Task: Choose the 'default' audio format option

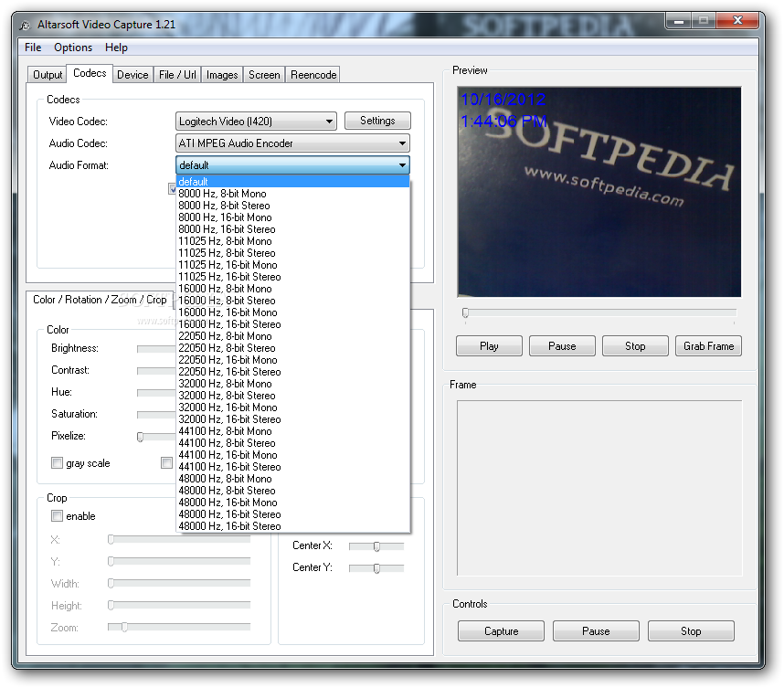Action: tap(292, 182)
